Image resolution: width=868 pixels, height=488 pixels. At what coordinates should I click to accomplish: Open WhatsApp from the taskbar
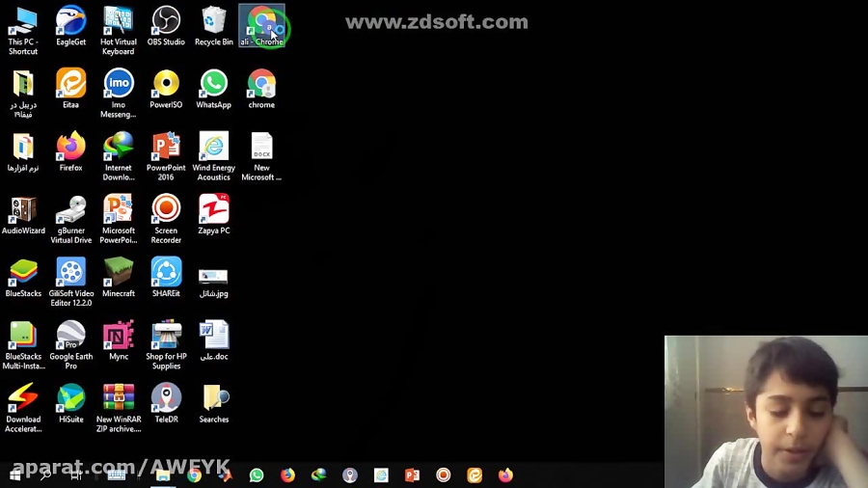[257, 475]
